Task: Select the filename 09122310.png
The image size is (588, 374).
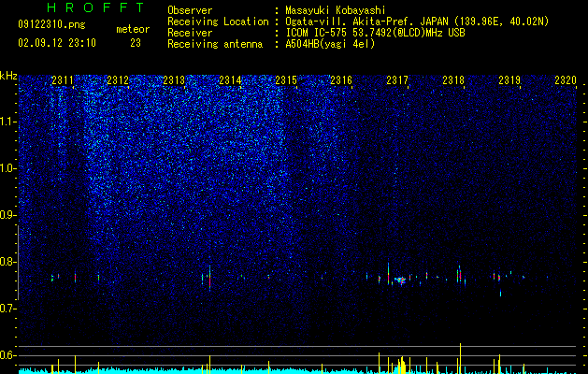Action: pos(51,24)
